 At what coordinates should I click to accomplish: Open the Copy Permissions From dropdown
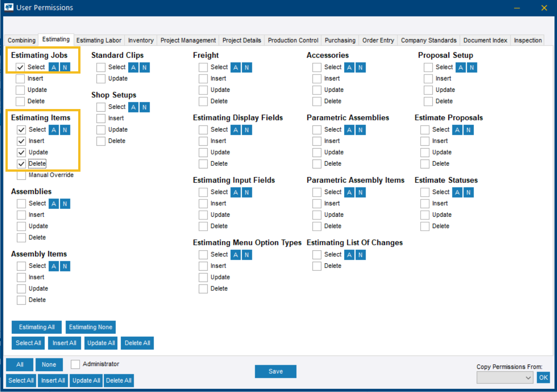[x=506, y=377]
